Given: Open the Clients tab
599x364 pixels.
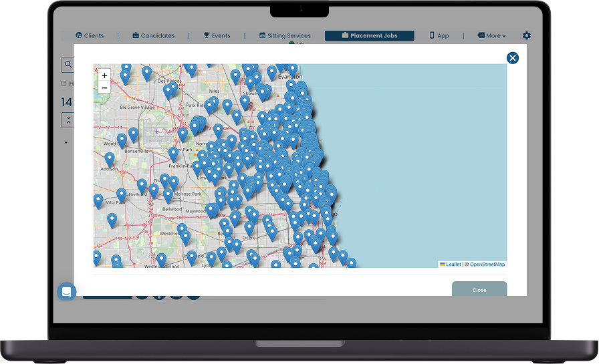Looking at the screenshot, I should click(x=90, y=35).
